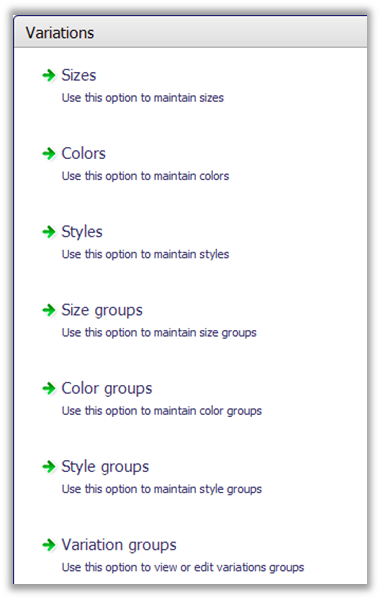Open the Styles option

click(x=82, y=232)
